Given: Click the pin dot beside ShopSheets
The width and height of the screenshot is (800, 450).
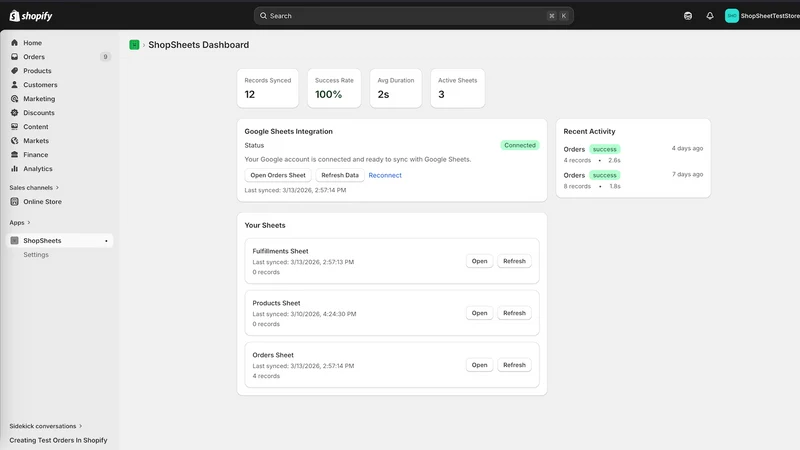Looking at the screenshot, I should coord(106,241).
